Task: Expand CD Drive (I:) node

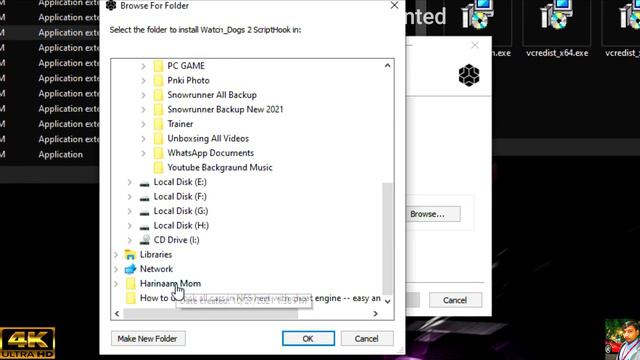Action: pyautogui.click(x=129, y=240)
